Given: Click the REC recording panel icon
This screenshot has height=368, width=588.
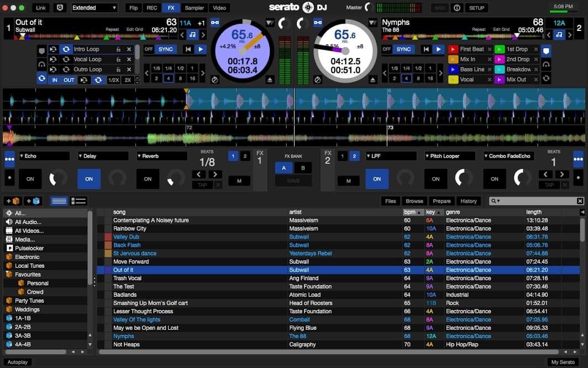Looking at the screenshot, I should coord(151,8).
